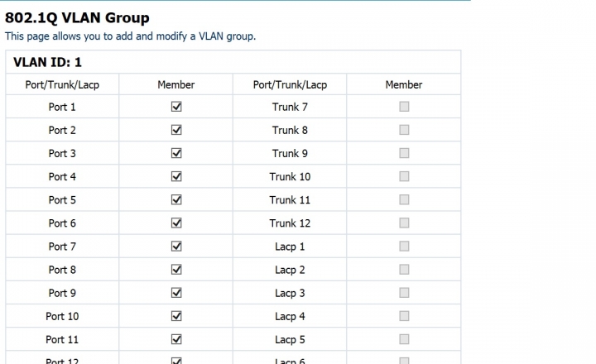This screenshot has width=596, height=364.
Task: Select the Trunk 10 member checkbox
Action: [404, 176]
